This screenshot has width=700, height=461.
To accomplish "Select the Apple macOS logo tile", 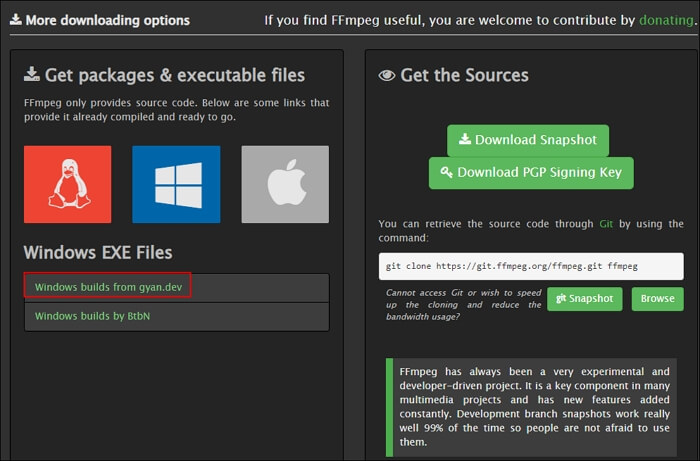I will pyautogui.click(x=285, y=184).
